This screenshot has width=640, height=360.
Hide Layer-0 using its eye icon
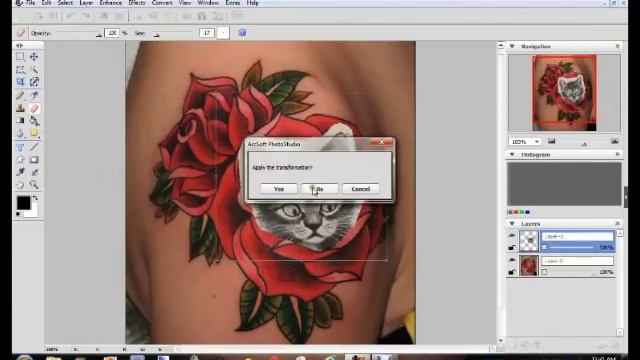click(511, 260)
